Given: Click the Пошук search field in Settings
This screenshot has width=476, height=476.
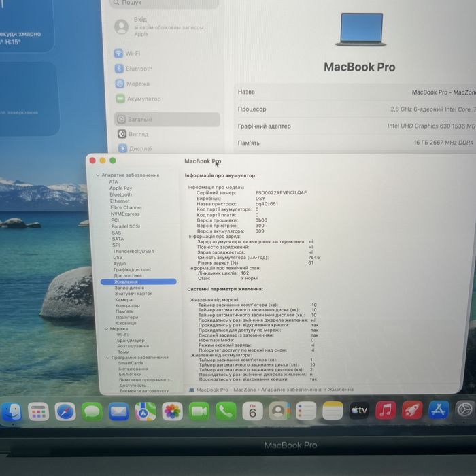Looking at the screenshot, I should (165, 3).
